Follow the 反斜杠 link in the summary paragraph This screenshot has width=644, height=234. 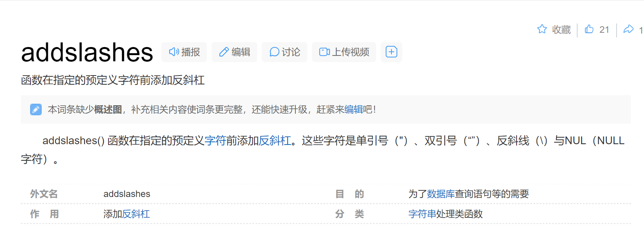(x=275, y=141)
